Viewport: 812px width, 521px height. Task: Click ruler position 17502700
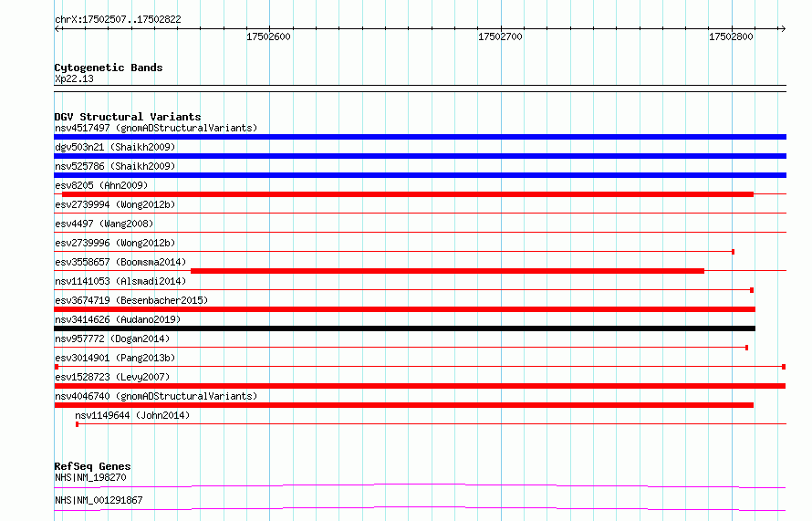(x=500, y=36)
